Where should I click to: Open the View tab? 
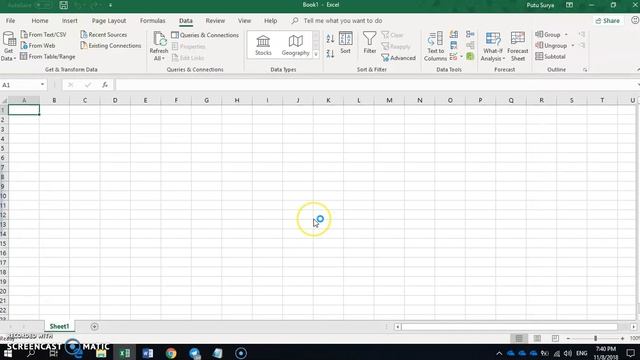pos(244,20)
